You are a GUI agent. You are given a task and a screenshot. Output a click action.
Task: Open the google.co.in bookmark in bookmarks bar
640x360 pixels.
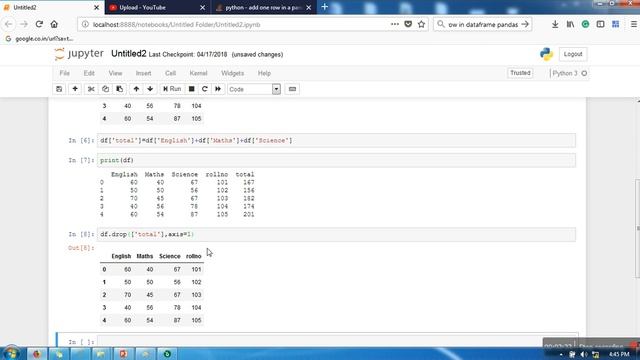pyautogui.click(x=40, y=39)
